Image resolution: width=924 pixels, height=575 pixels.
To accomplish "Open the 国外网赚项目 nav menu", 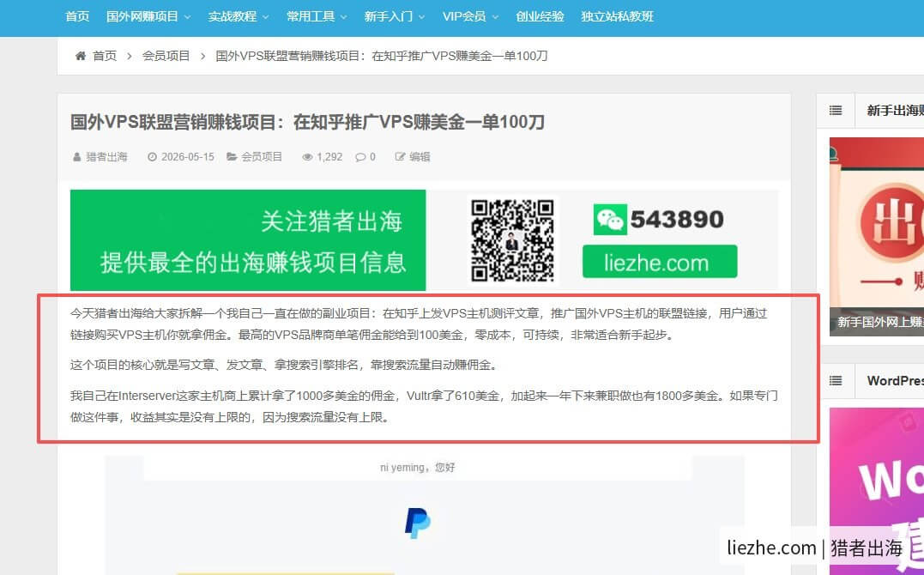I will click(142, 16).
